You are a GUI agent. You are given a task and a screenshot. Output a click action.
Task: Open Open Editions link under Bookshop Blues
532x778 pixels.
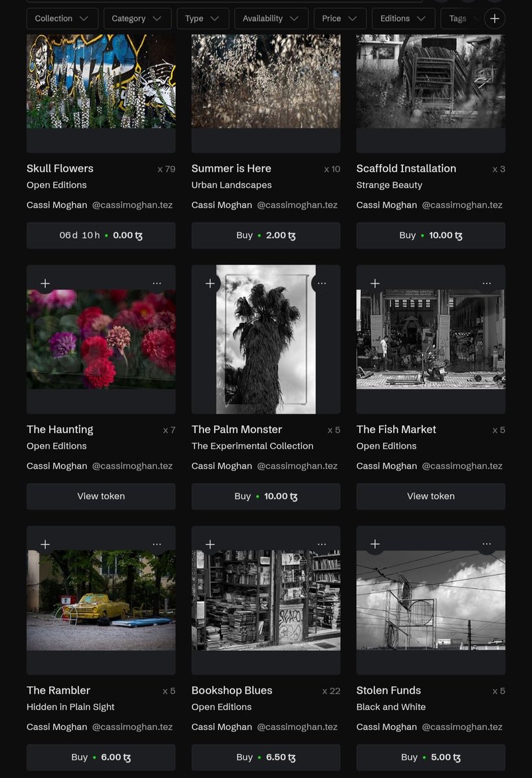[x=222, y=707]
